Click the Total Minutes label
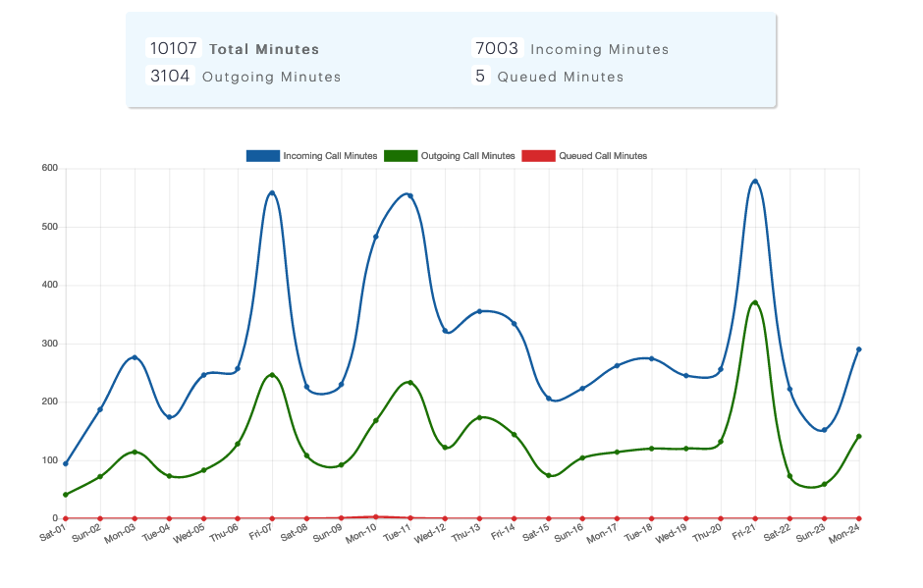The image size is (923, 588). [x=264, y=49]
